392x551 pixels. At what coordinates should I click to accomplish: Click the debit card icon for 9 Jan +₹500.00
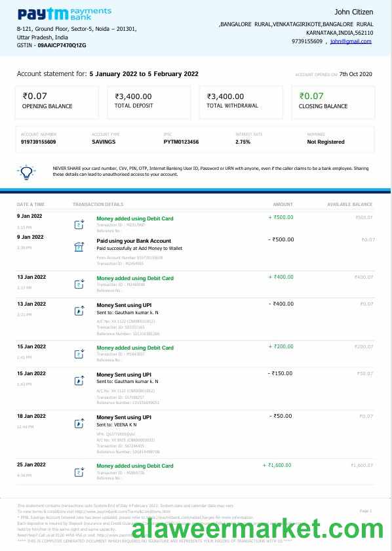[79, 224]
